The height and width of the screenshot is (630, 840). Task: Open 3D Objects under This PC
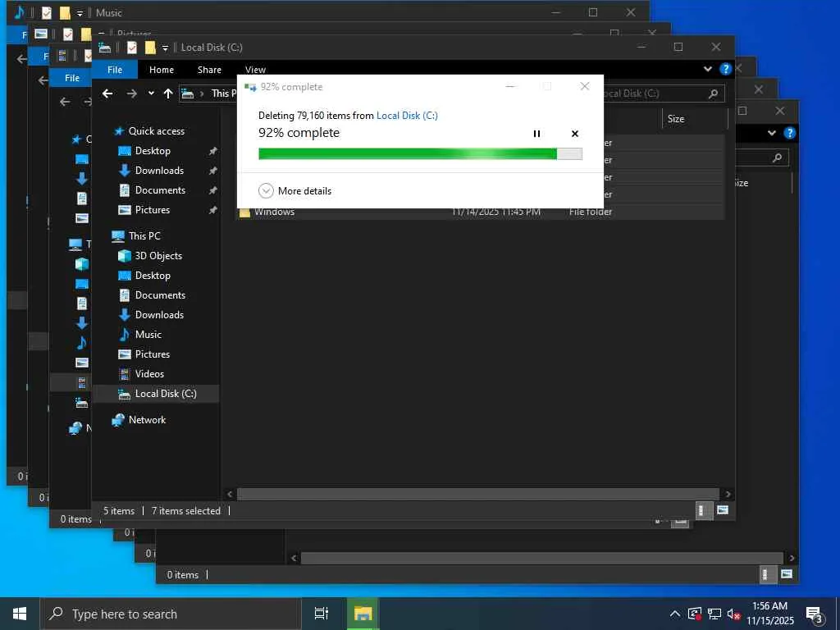coord(158,256)
